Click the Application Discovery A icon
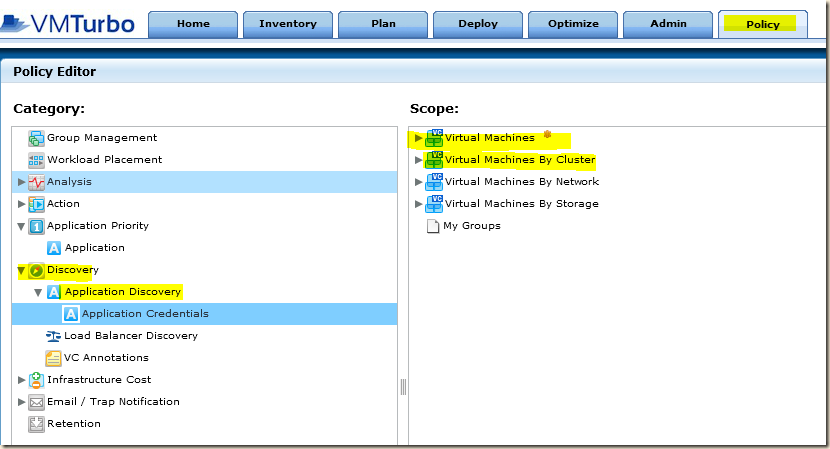830x449 pixels. pyautogui.click(x=53, y=292)
